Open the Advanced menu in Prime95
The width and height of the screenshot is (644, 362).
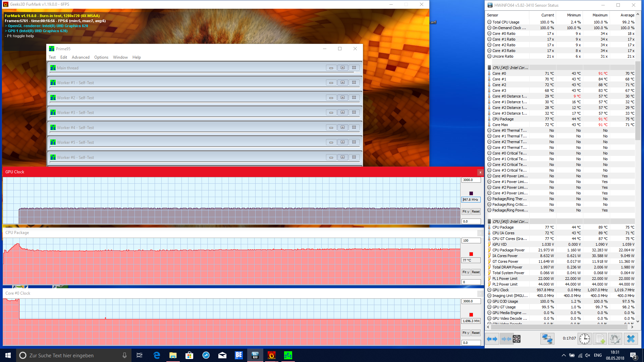pos(80,57)
